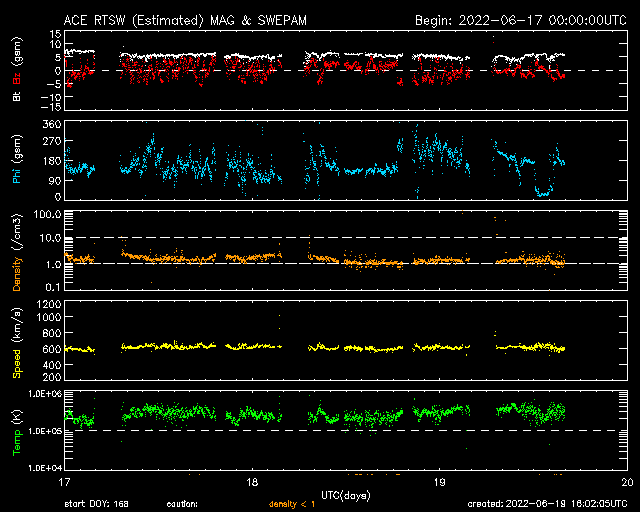
Task: Click the yellow 'Speed (km/s)' axis label
Action: [x=17, y=343]
